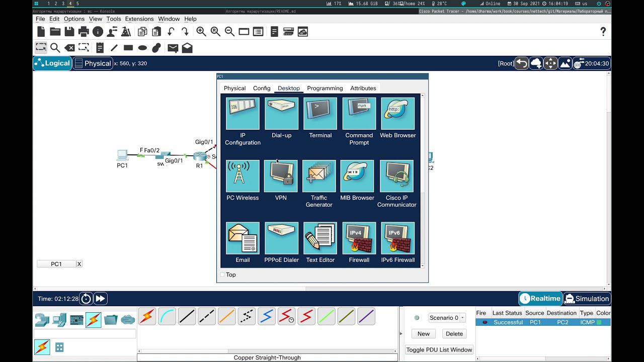
Task: Open the PPPoE Dialer
Action: (281, 238)
